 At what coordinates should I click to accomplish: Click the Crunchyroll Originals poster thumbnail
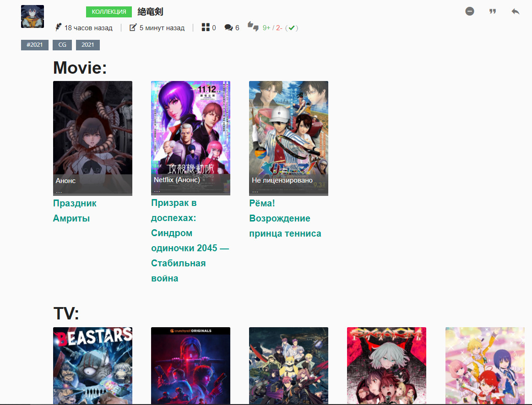(190, 366)
